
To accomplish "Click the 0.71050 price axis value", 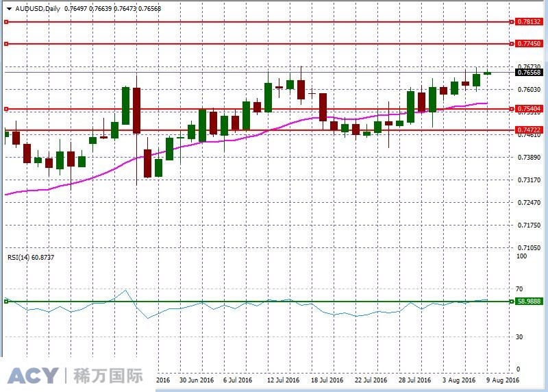I will [529, 247].
